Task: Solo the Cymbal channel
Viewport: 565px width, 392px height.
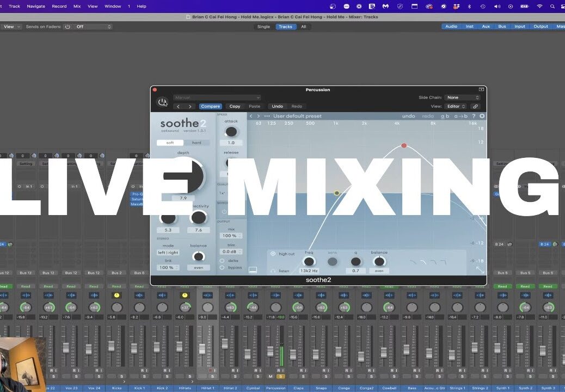Action: pyautogui.click(x=257, y=376)
